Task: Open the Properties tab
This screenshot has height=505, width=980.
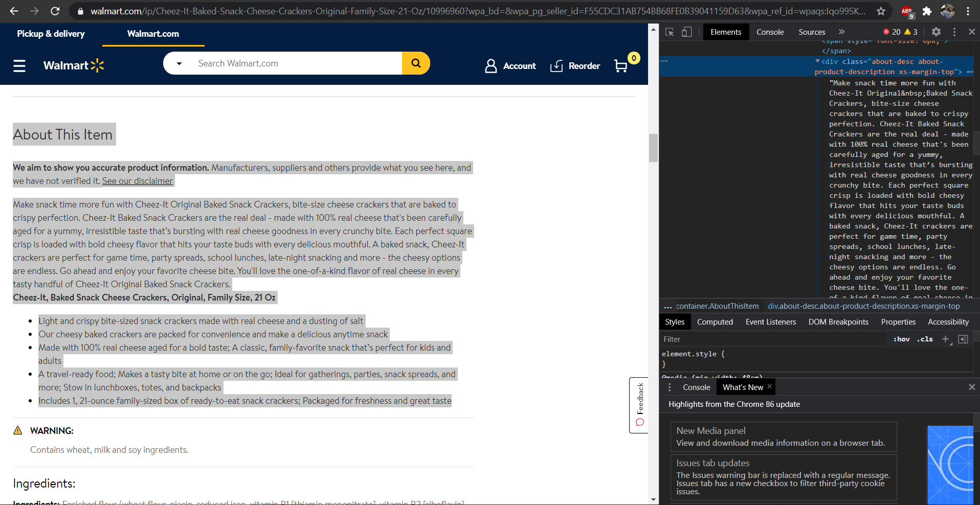Action: point(898,322)
